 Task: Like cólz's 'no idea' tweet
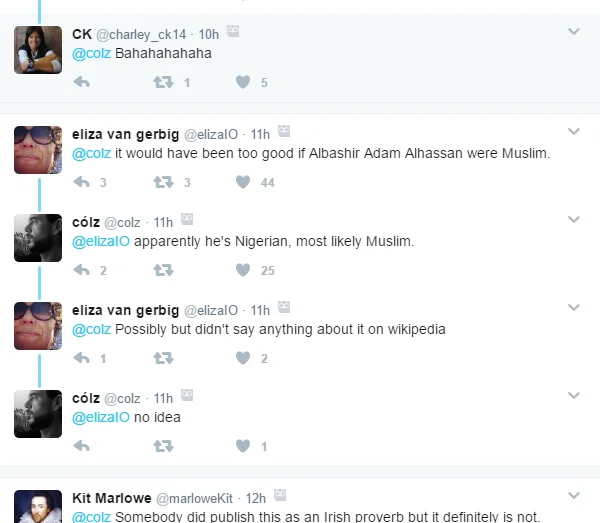pyautogui.click(x=243, y=446)
